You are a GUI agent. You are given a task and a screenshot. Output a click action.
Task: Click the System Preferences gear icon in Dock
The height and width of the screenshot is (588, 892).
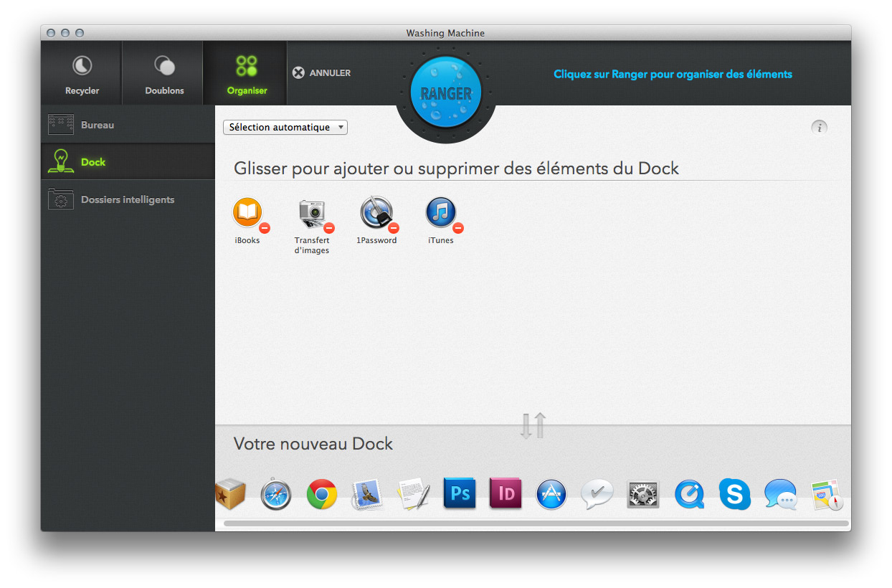point(643,494)
